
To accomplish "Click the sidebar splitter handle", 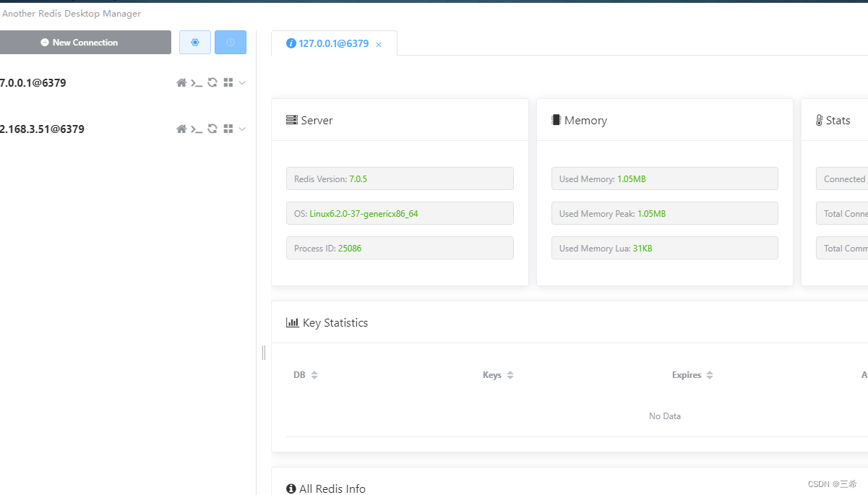I will point(263,352).
